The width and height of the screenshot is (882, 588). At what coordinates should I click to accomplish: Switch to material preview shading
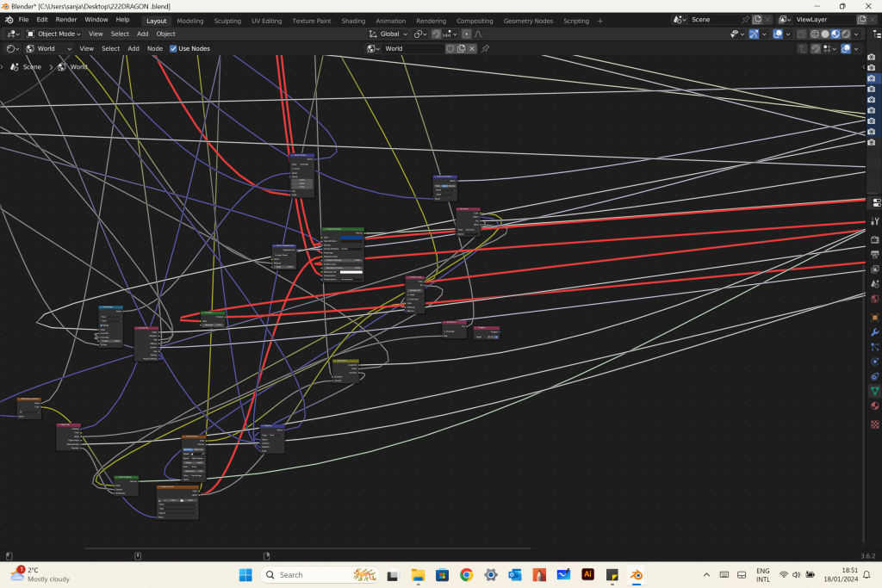[x=835, y=34]
